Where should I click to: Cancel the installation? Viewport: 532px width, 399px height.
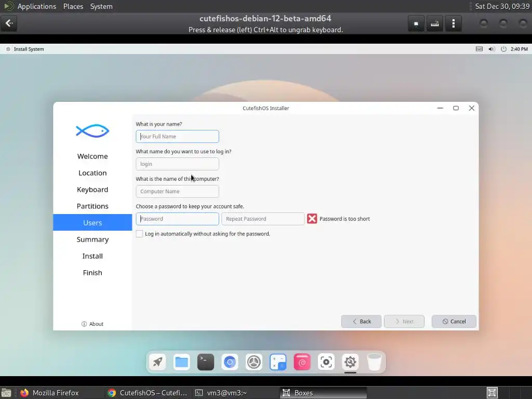(454, 321)
